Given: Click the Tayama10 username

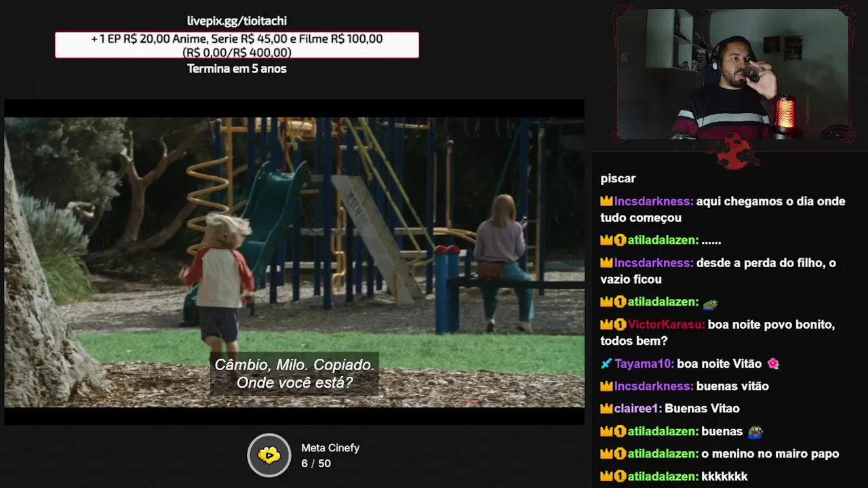Looking at the screenshot, I should click(x=644, y=364).
